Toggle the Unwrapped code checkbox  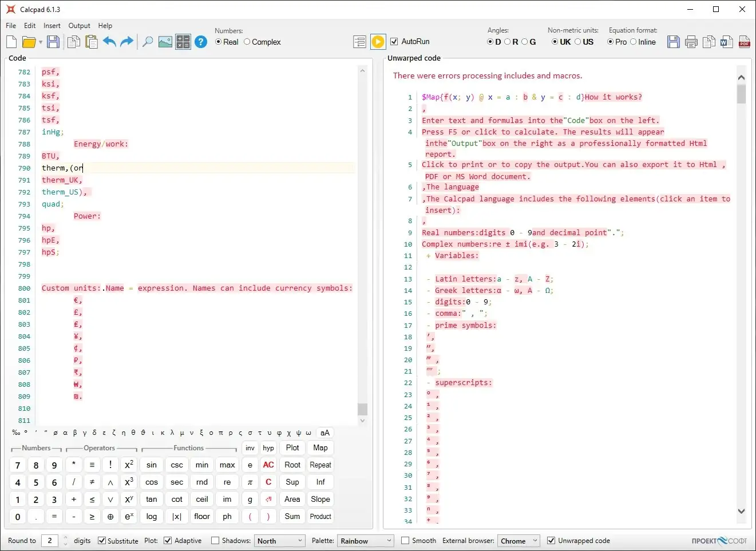579,541
